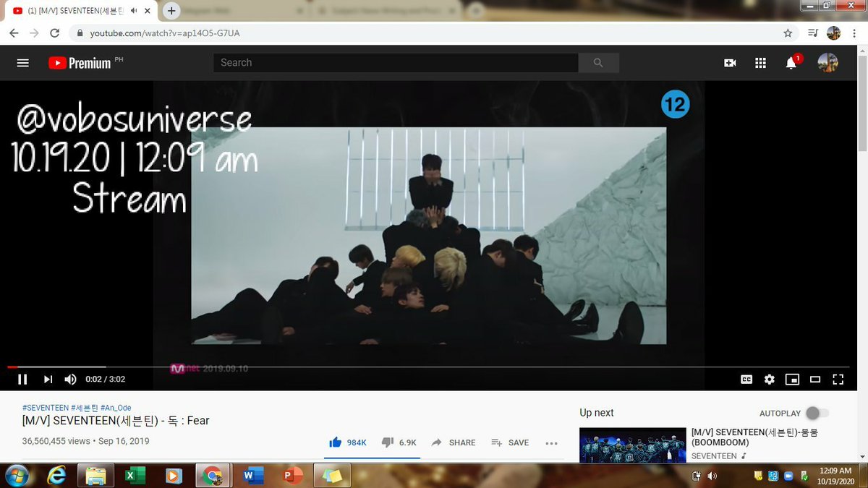Reload the page in Chrome
Viewport: 868px width, 488px height.
click(x=54, y=33)
